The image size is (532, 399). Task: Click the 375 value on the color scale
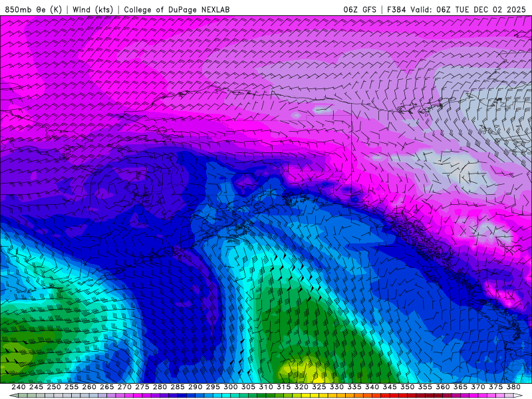coord(495,387)
